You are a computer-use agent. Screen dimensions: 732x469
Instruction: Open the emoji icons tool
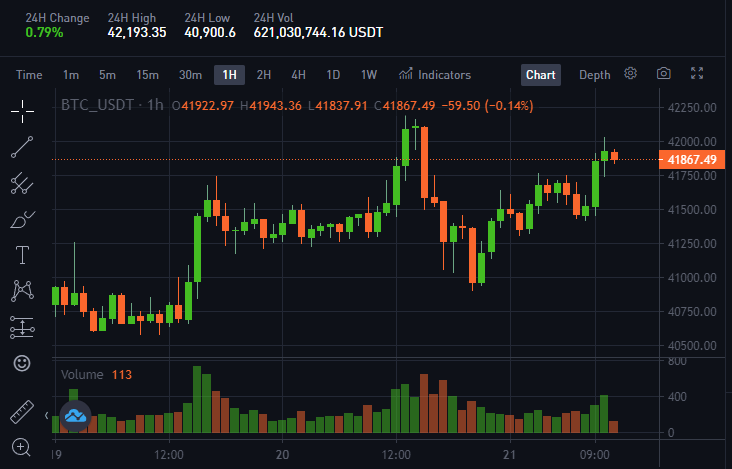point(22,363)
